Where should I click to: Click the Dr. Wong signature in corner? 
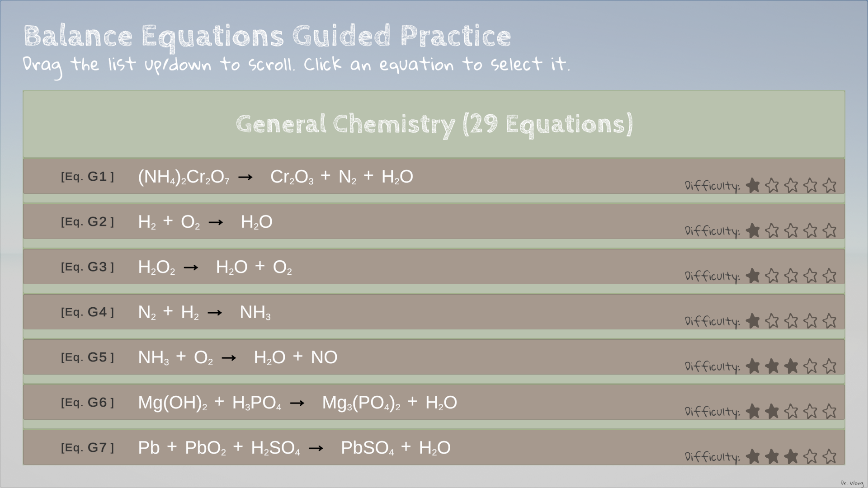(852, 483)
